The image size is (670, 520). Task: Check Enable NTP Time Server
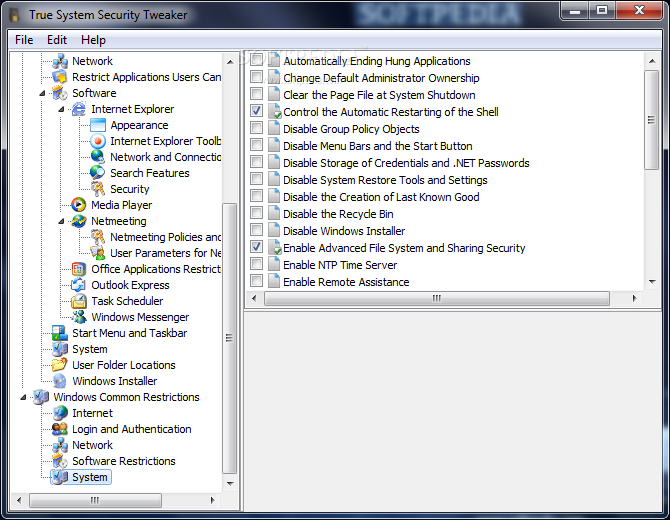click(x=256, y=264)
